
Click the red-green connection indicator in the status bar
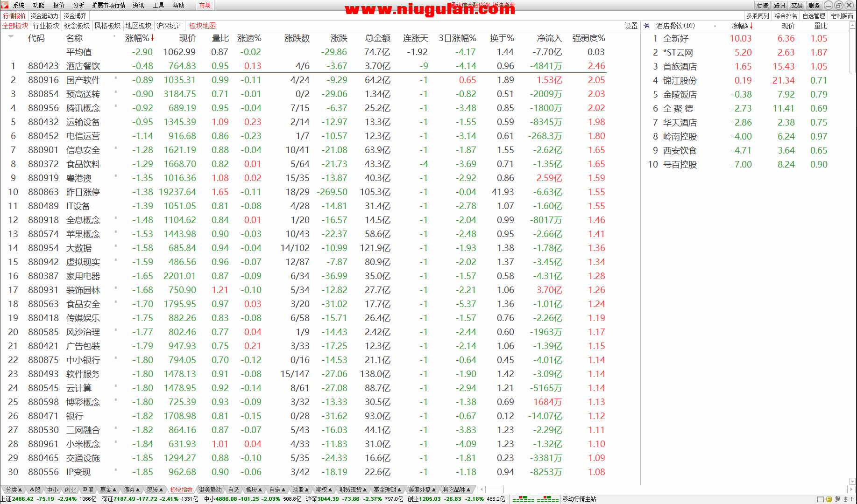[x=535, y=499]
